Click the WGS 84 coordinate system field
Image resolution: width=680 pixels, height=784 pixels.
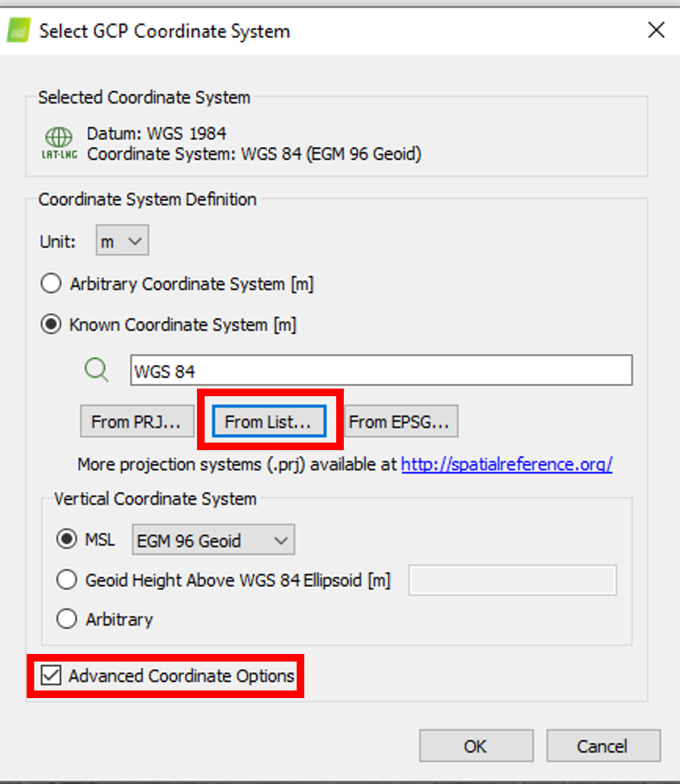tap(381, 371)
